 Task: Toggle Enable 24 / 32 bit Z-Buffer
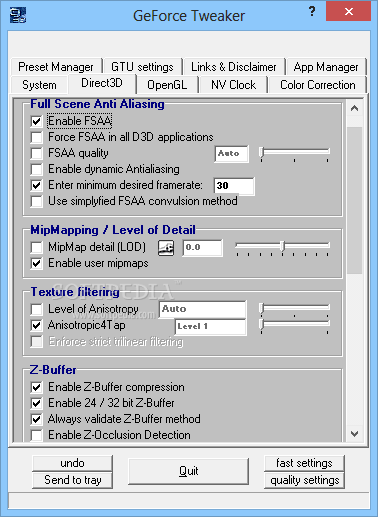point(36,403)
